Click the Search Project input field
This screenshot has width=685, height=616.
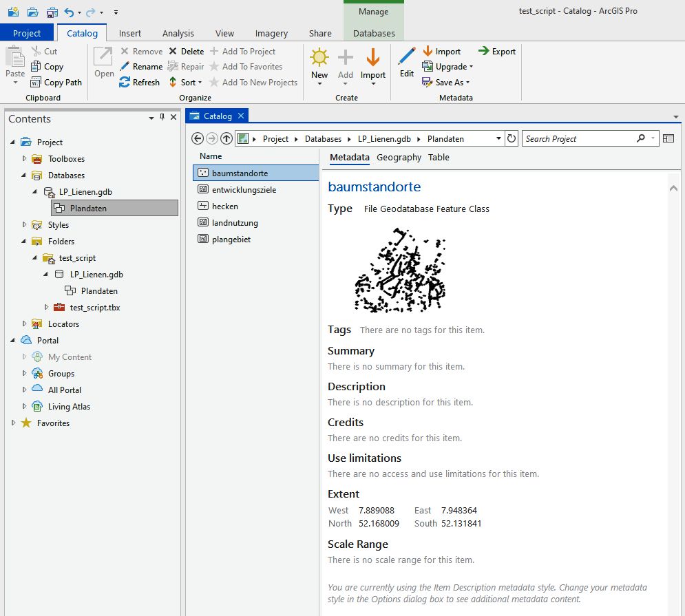point(578,139)
